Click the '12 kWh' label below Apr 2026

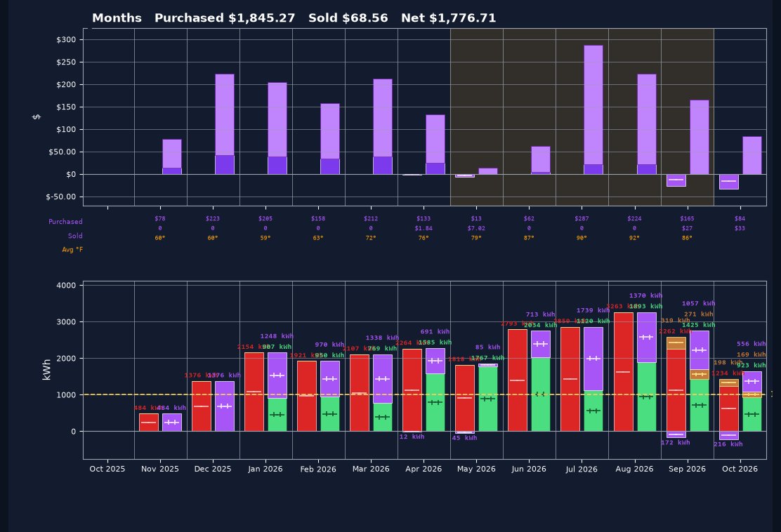pyautogui.click(x=412, y=437)
